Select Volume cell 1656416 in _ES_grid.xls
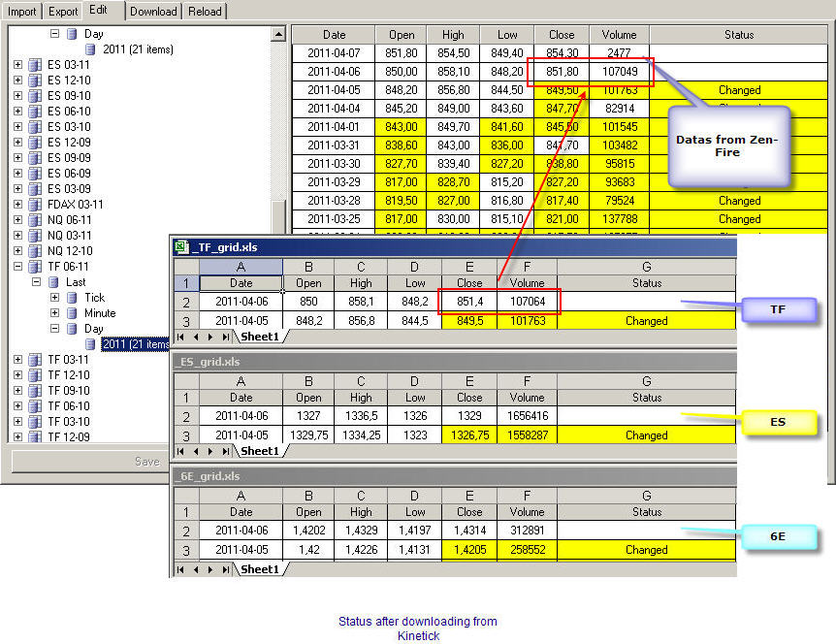The width and height of the screenshot is (836, 644). coord(527,416)
